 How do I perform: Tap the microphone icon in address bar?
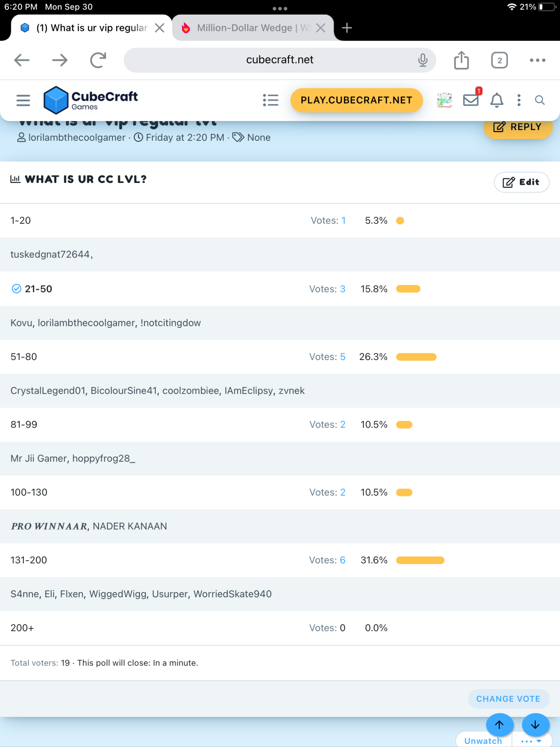coord(423,60)
